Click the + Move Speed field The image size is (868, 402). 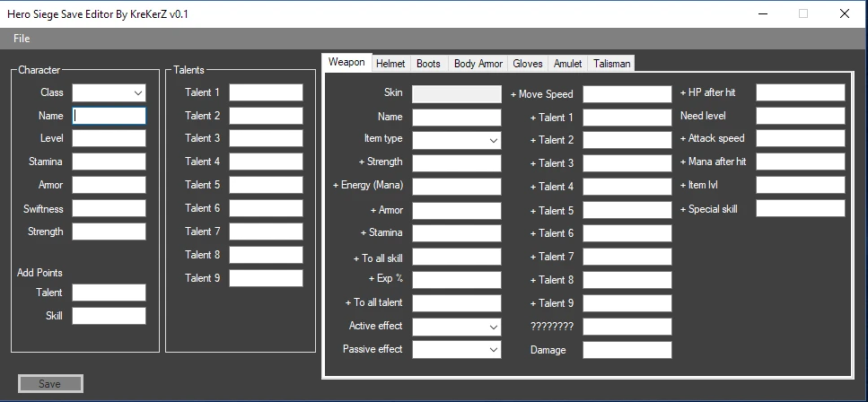click(x=627, y=94)
